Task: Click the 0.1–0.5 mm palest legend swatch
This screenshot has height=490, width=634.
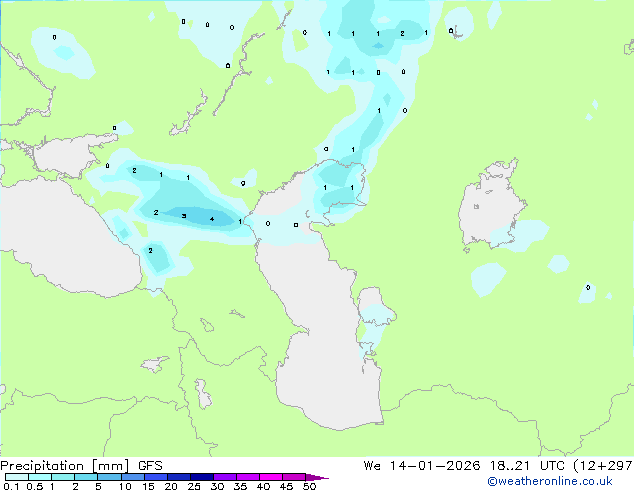Action: point(17,477)
